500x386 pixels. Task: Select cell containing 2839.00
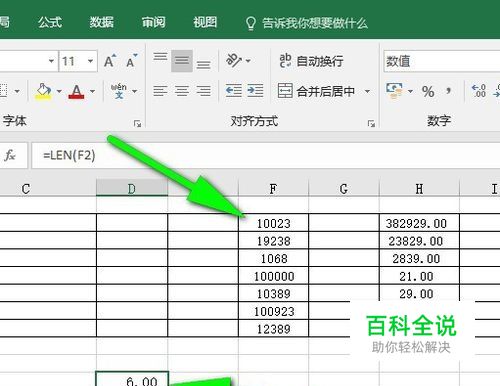tap(419, 258)
